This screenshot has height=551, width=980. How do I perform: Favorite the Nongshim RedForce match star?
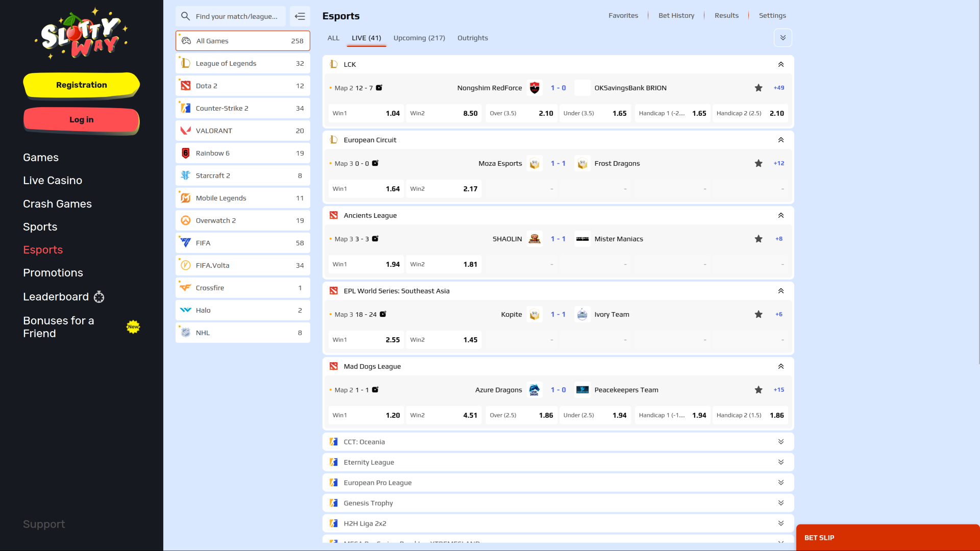click(758, 88)
